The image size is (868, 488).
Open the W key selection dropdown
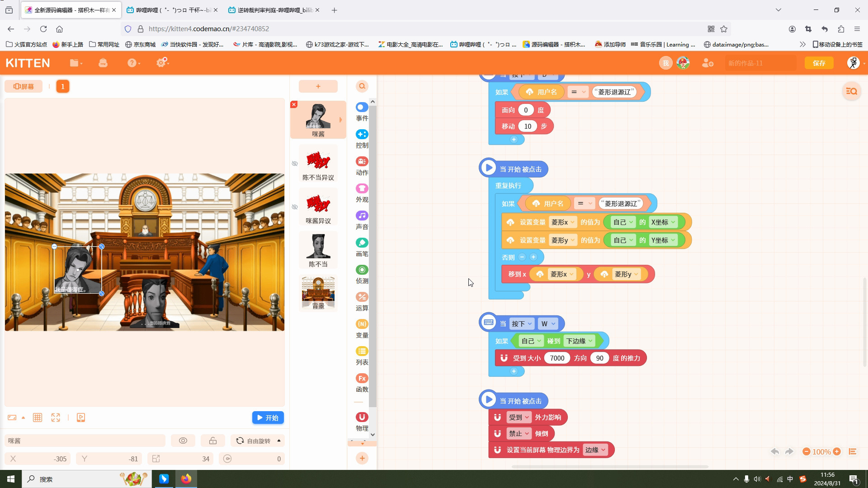pos(548,324)
